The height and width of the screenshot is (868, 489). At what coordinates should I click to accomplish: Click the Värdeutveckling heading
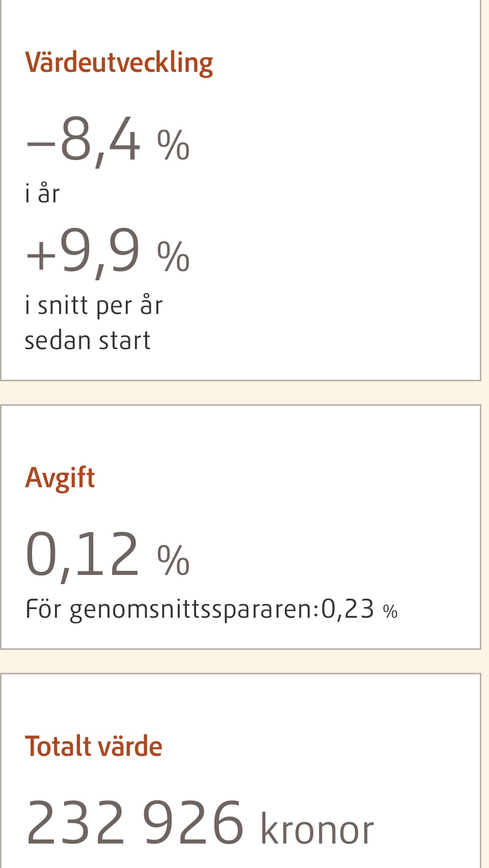(x=119, y=63)
